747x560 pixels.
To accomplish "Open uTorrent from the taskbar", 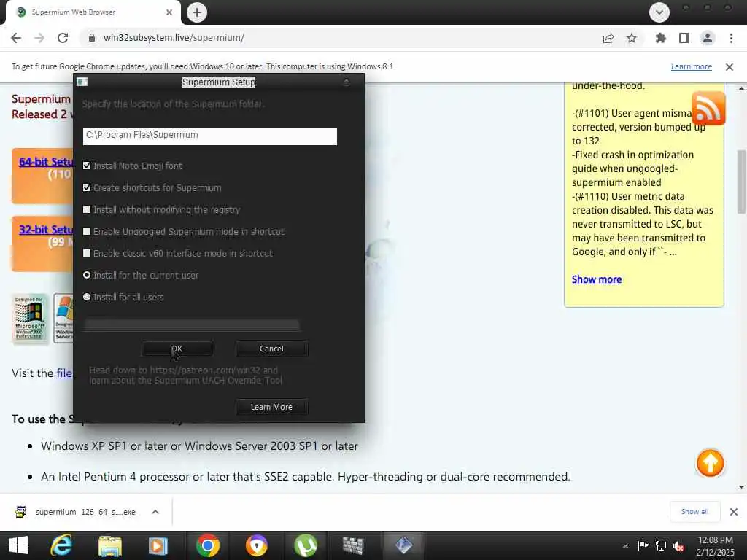I will coord(306,545).
